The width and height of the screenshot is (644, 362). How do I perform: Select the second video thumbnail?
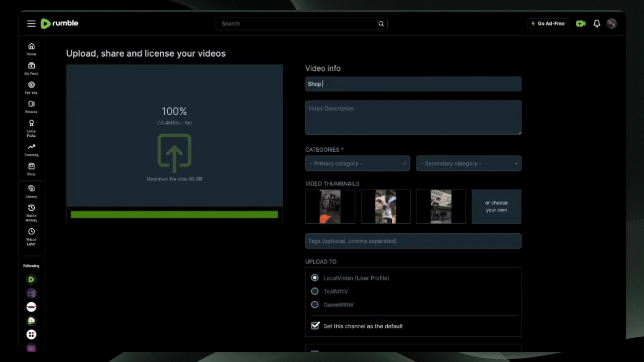coord(386,207)
